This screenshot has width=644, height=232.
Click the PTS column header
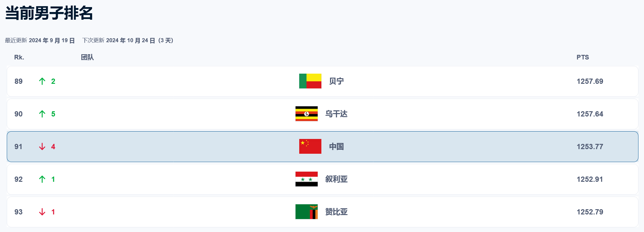[582, 57]
